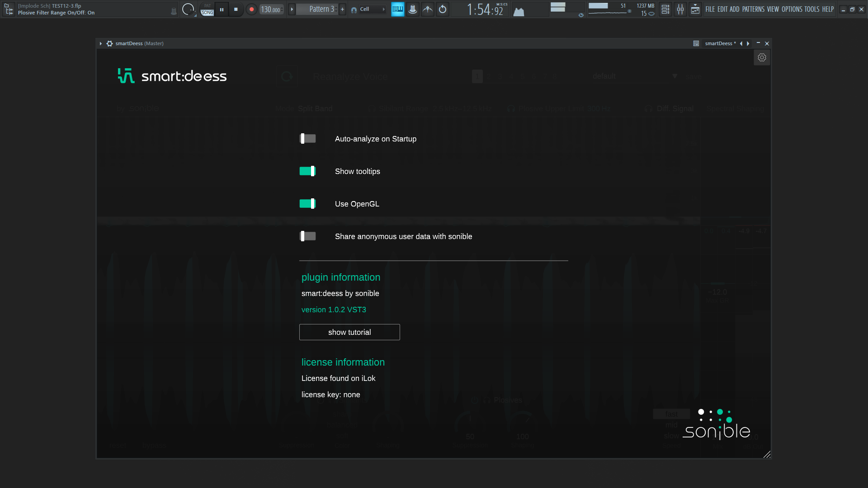Open the smartDeess wrapper settings gear
The height and width of the screenshot is (488, 868).
[109, 43]
